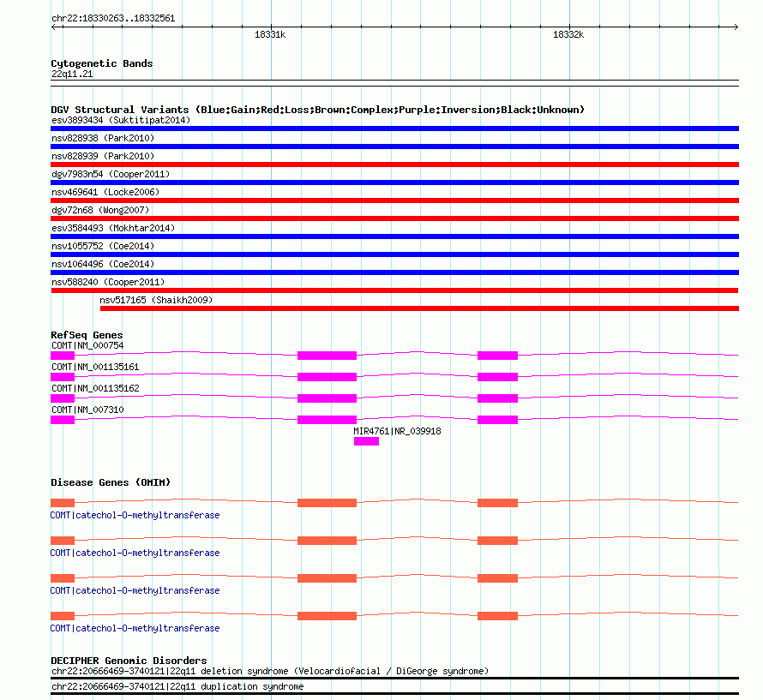Click the Cytogenetic Bands track title
763x700 pixels.
[102, 63]
